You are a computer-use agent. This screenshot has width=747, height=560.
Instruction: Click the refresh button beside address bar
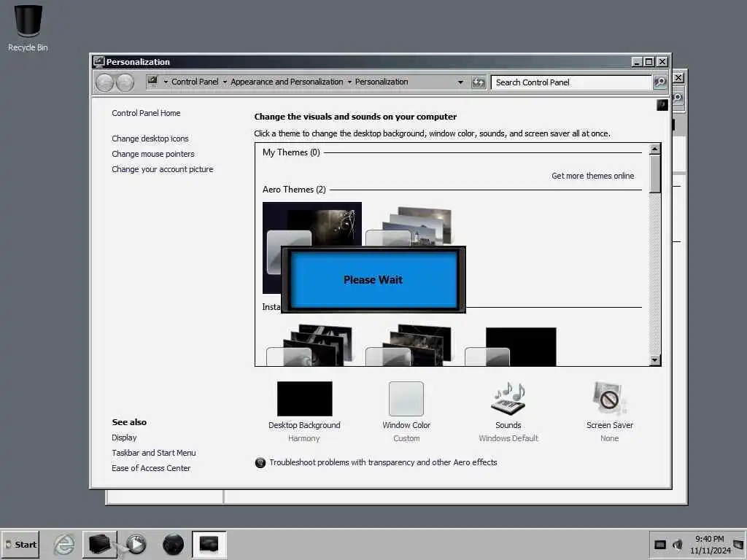[479, 82]
